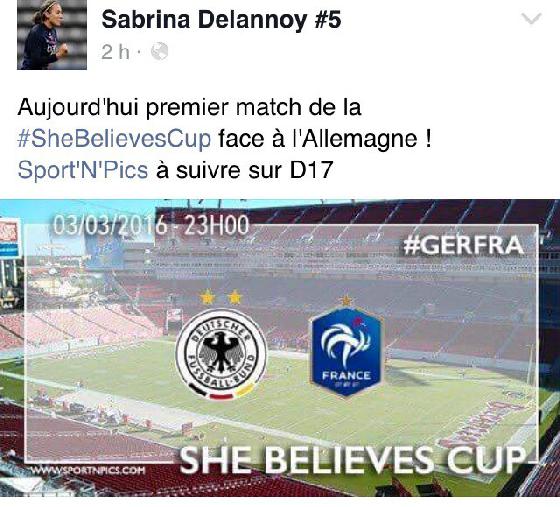
Task: Open the Sabrina Delannoy #5 page name
Action: click(x=221, y=20)
